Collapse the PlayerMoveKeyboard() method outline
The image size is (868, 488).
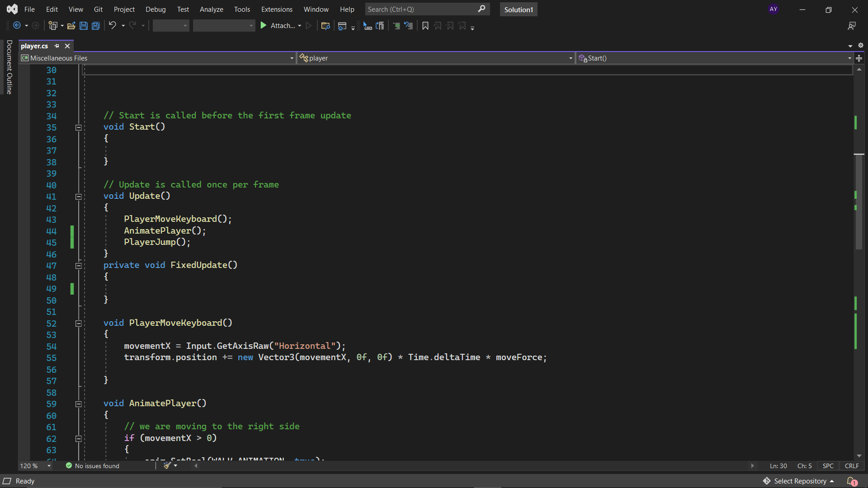pyautogui.click(x=78, y=324)
